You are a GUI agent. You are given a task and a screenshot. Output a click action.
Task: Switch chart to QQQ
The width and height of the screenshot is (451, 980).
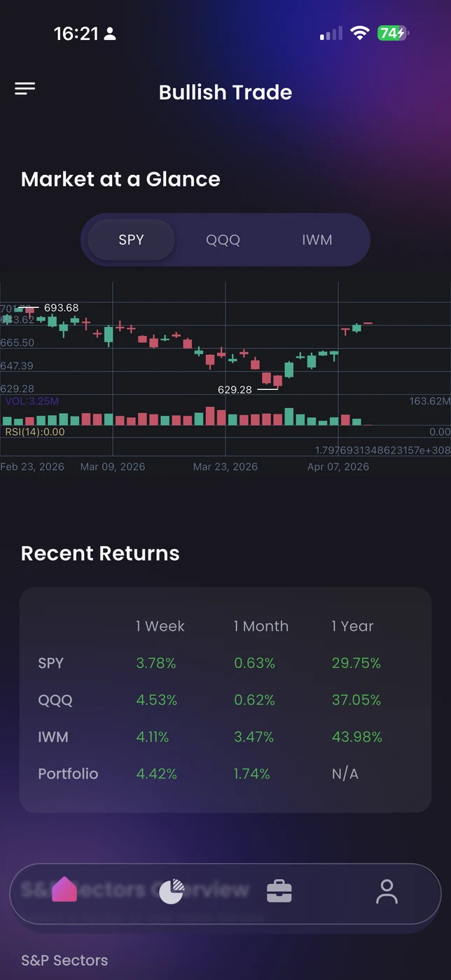[223, 240]
